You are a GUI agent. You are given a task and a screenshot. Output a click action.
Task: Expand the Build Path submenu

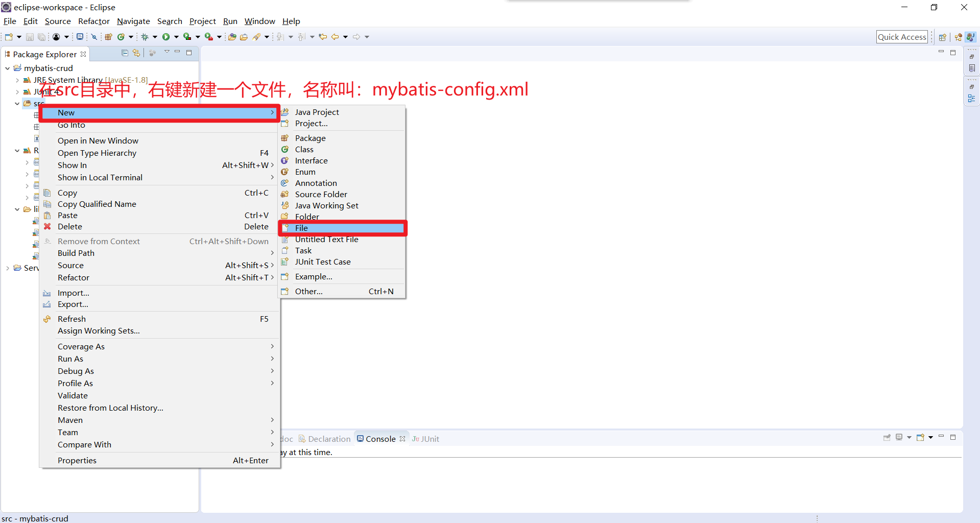pyautogui.click(x=160, y=253)
